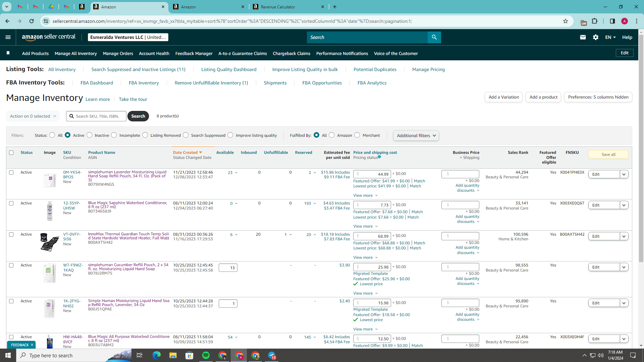The height and width of the screenshot is (362, 644).
Task: Click the yellow Save all button
Action: 608,155
